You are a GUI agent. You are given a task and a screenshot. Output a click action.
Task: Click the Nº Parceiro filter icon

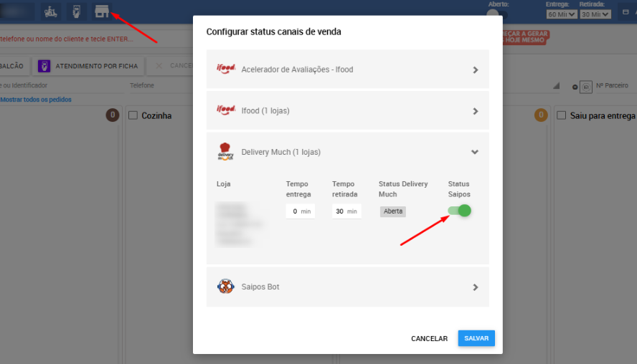[x=586, y=87]
